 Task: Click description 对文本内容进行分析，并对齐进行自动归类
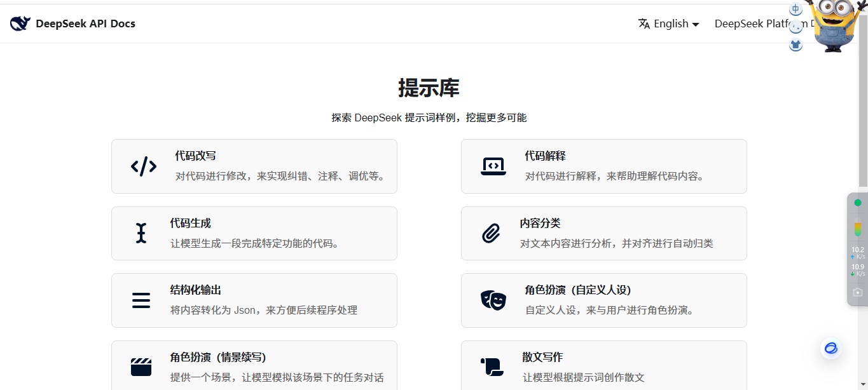[x=616, y=243]
